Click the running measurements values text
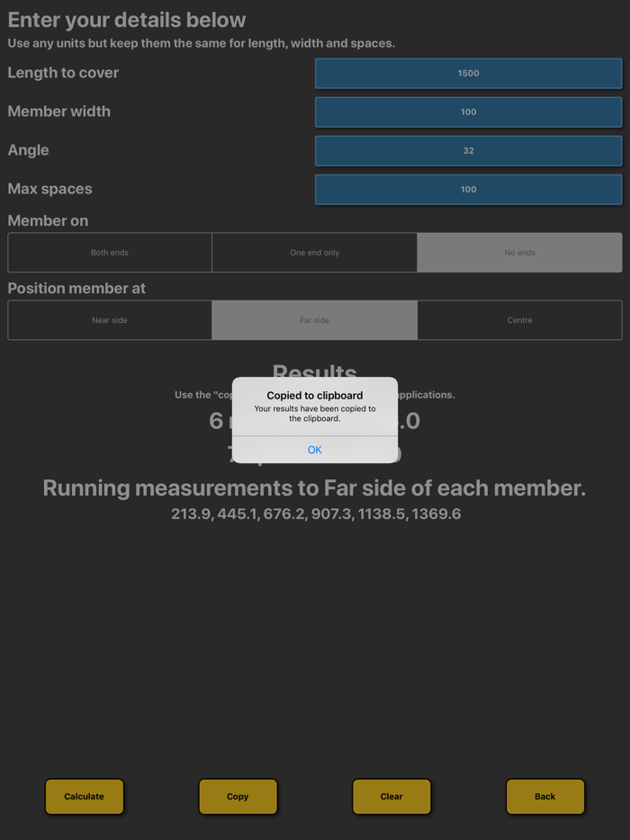Screen dimensions: 630x840 coord(314,514)
